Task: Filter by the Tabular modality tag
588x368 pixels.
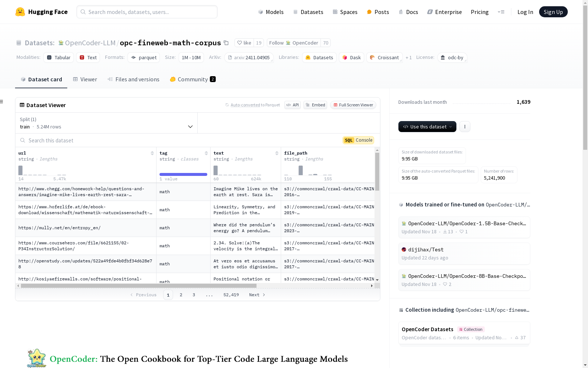Action: [x=59, y=58]
